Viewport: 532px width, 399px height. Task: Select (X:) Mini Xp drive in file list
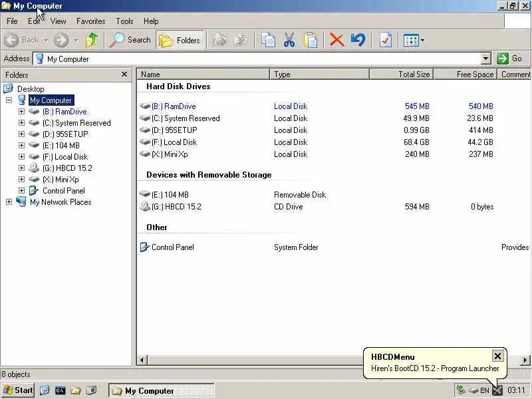170,154
